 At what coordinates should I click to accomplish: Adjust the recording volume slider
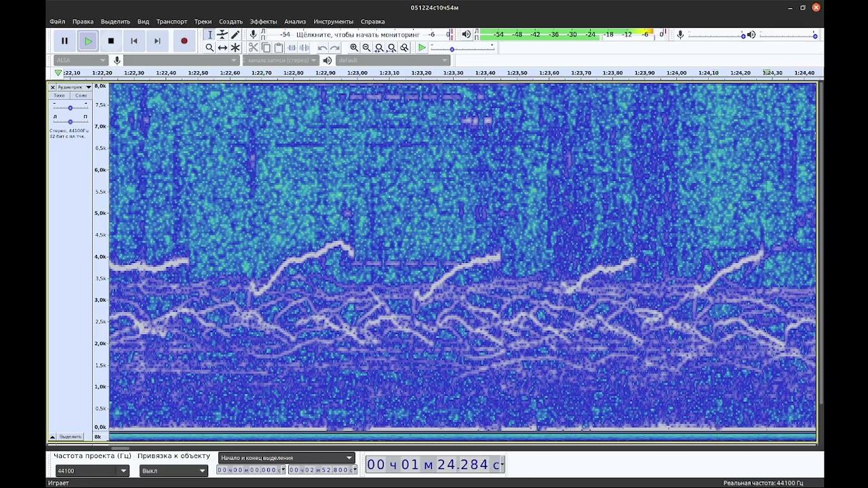click(715, 35)
